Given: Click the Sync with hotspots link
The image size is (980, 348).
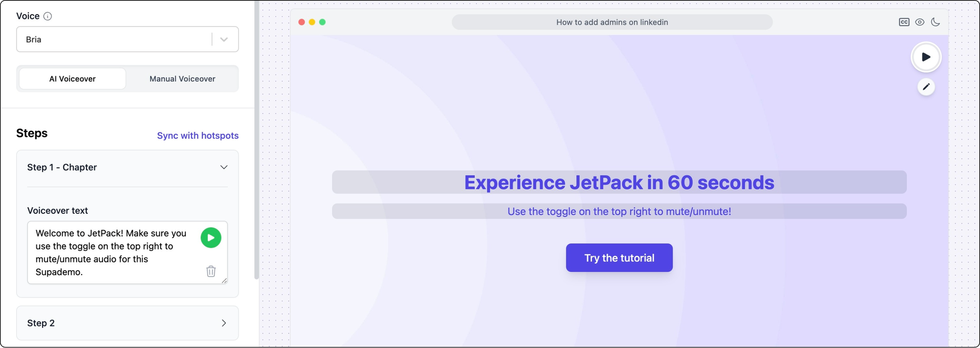Looking at the screenshot, I should click(x=198, y=136).
